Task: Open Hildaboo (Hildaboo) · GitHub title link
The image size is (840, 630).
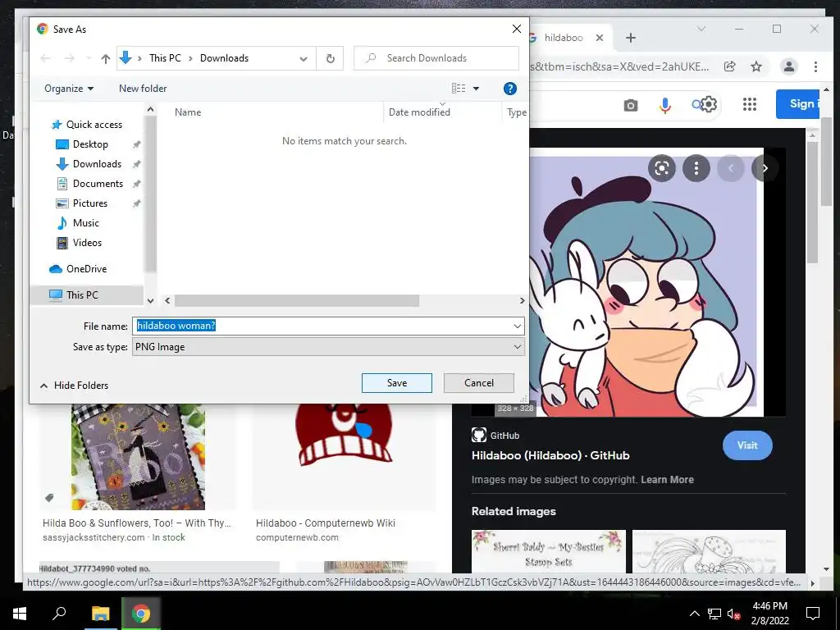Action: (x=550, y=455)
